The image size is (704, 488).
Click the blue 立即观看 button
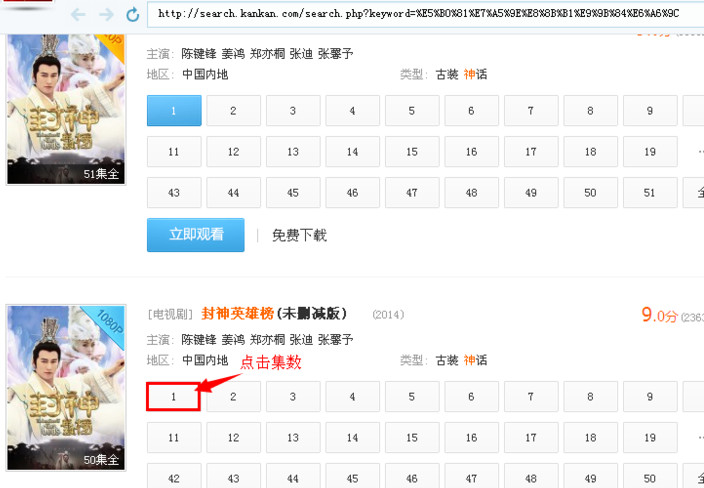click(x=196, y=235)
